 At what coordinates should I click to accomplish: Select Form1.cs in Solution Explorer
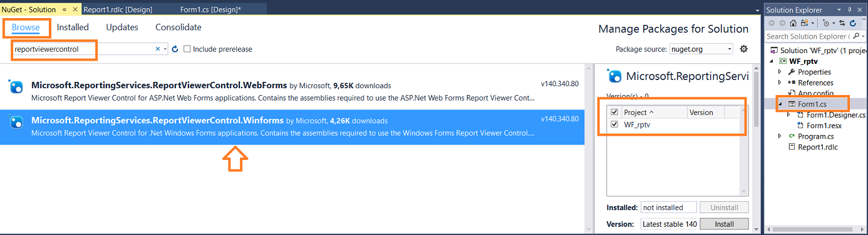[x=812, y=104]
